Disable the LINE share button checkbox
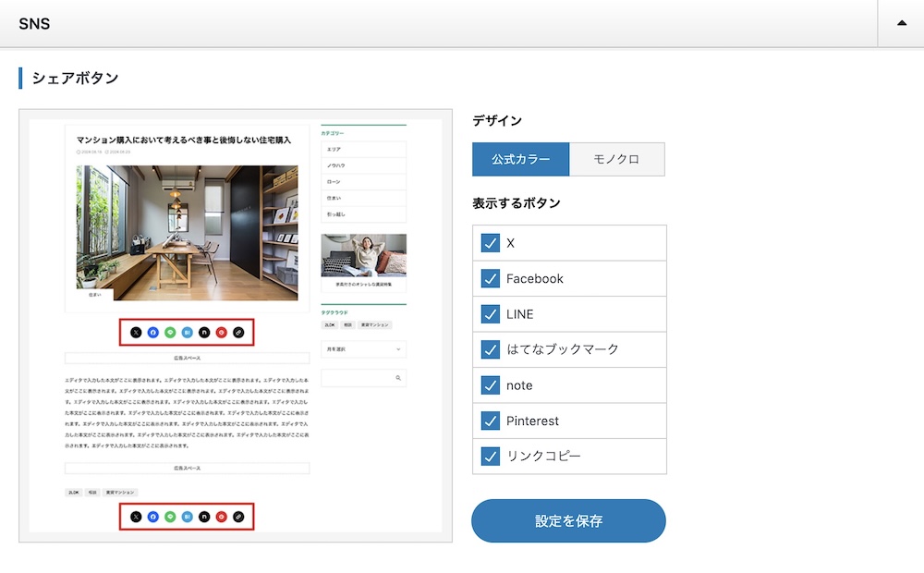This screenshot has height=573, width=924. [x=491, y=314]
